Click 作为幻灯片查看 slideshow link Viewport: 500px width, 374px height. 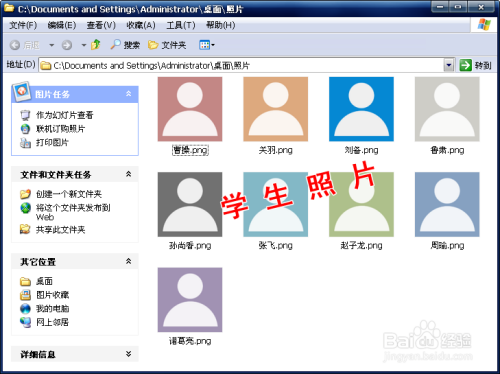coord(65,115)
